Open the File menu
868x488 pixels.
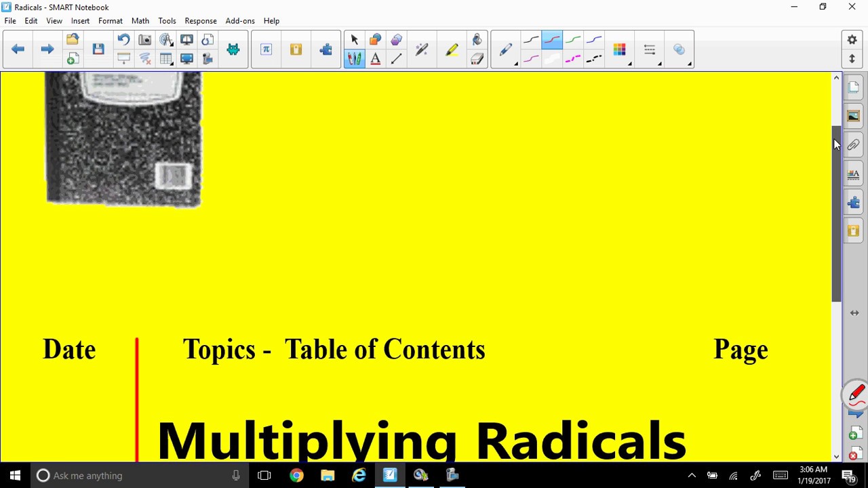pos(10,21)
